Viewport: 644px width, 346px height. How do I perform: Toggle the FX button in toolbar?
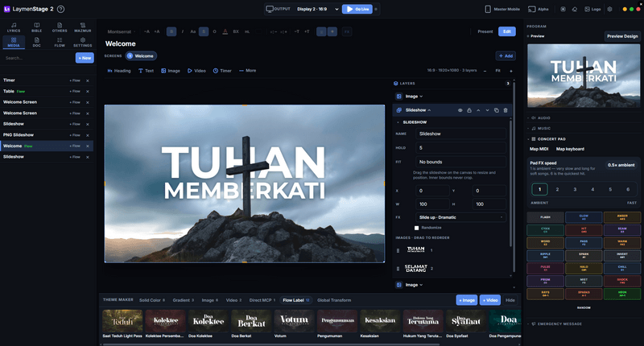click(347, 31)
